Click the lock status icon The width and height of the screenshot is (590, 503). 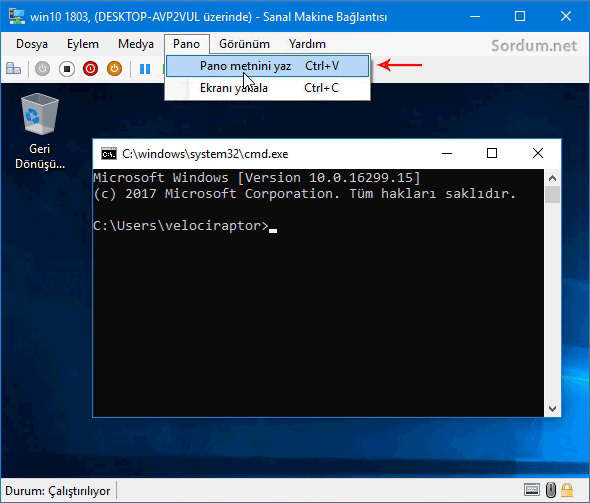tap(567, 490)
